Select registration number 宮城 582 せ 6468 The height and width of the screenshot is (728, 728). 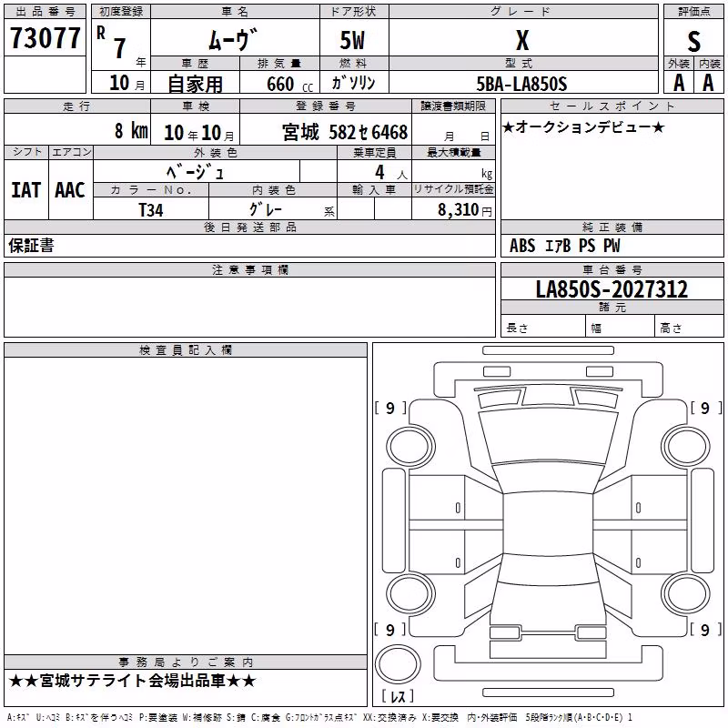coord(345,132)
